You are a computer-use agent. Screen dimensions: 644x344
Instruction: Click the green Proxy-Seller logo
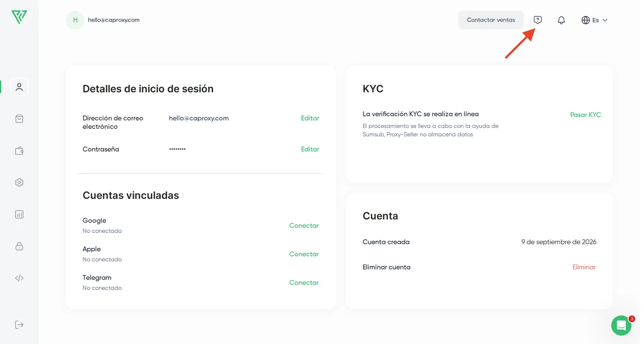tap(19, 17)
